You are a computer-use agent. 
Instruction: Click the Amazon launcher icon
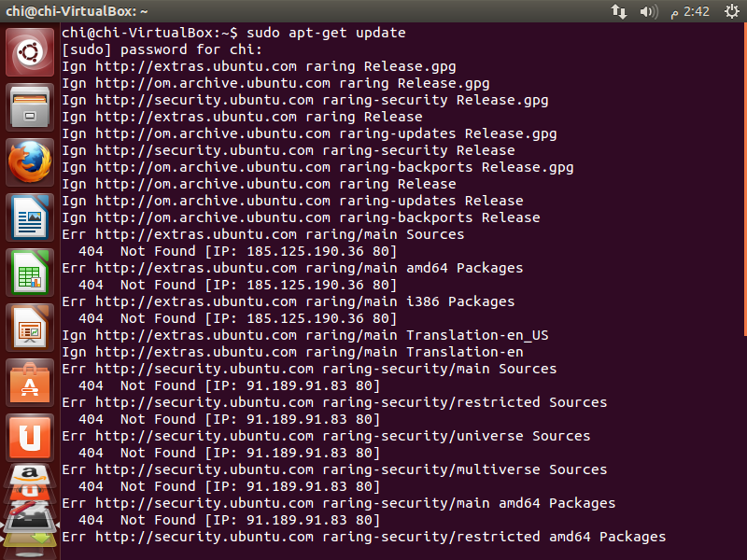pyautogui.click(x=31, y=474)
